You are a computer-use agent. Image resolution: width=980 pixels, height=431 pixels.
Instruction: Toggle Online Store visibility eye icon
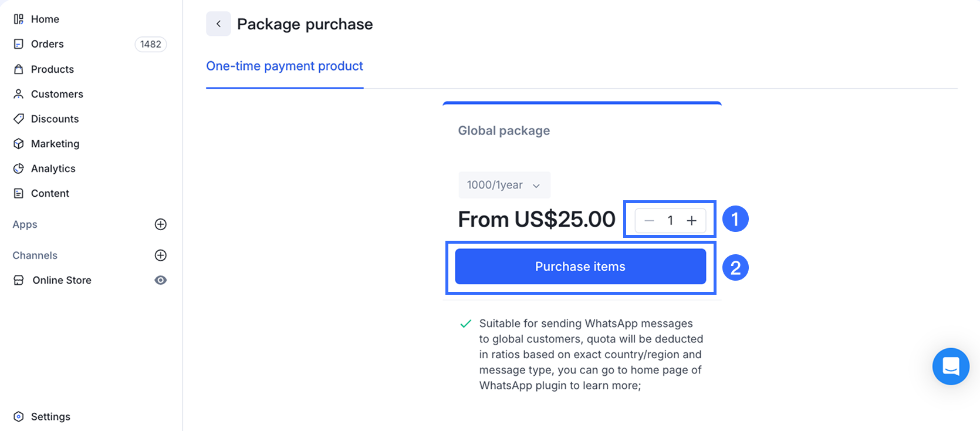[x=160, y=280]
